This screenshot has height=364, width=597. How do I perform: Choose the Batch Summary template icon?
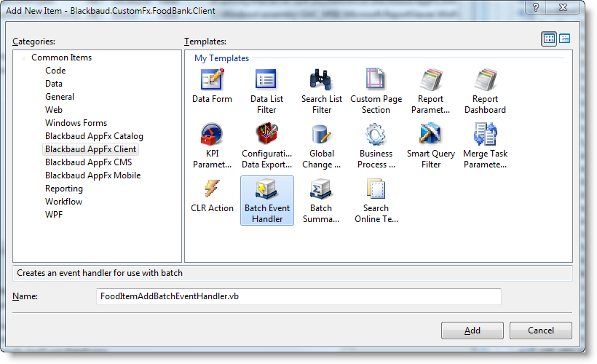pyautogui.click(x=321, y=189)
